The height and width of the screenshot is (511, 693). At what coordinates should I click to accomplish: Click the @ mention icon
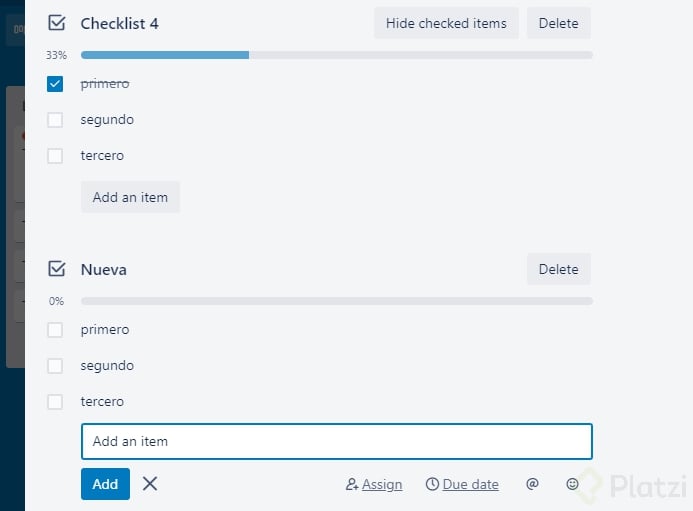[532, 484]
